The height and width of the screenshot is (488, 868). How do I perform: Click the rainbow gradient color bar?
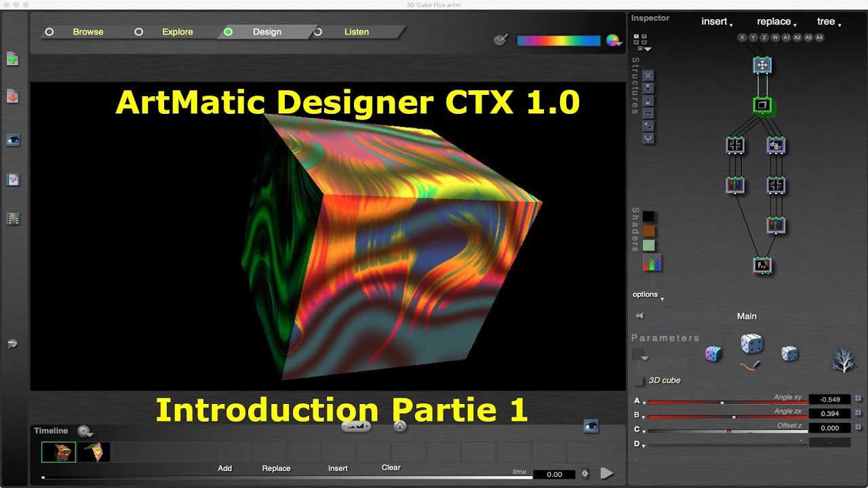[559, 41]
